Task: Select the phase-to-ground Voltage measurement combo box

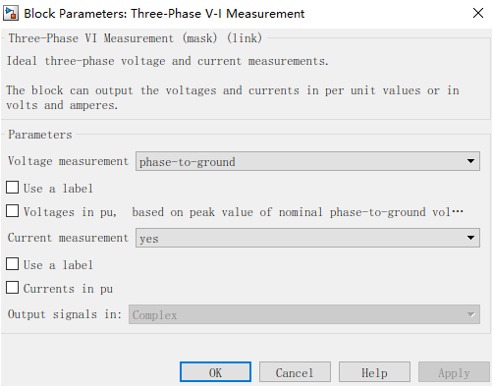Action: click(307, 161)
